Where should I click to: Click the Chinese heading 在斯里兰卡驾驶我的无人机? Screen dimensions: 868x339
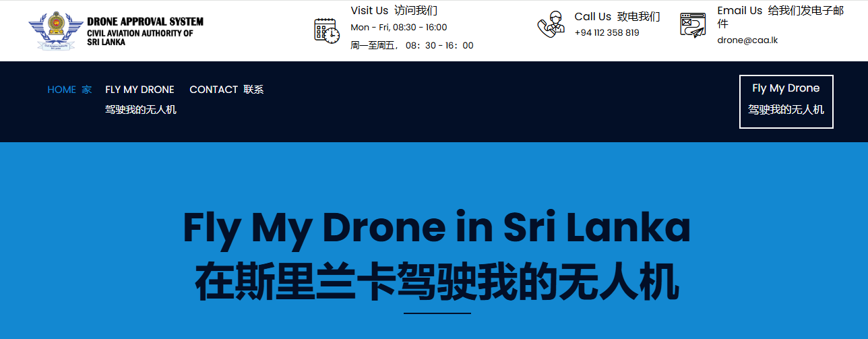tap(436, 283)
